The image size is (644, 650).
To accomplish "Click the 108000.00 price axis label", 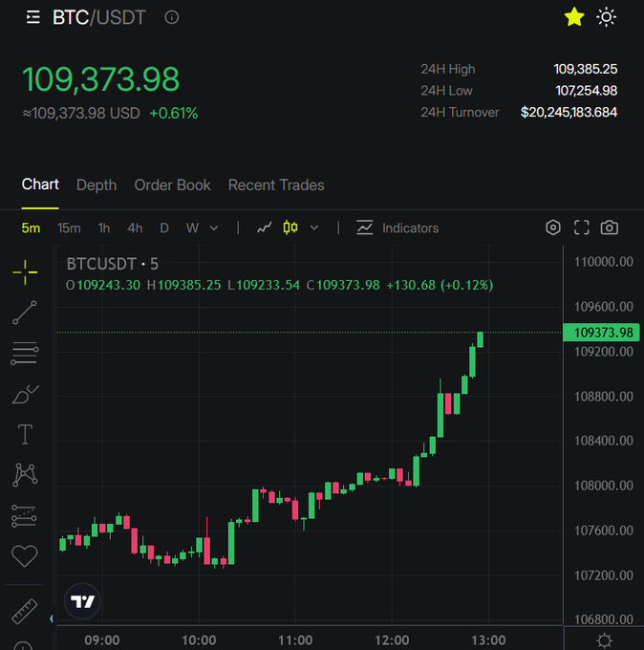I will [603, 486].
